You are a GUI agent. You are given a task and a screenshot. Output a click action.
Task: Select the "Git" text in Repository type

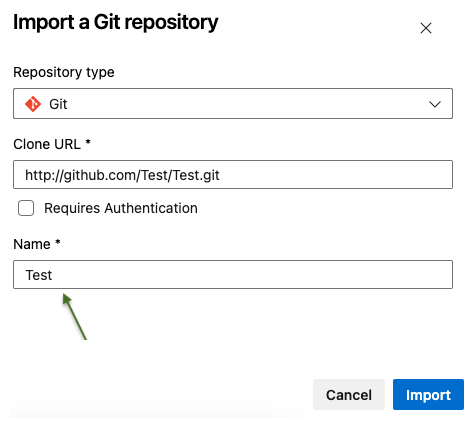pyautogui.click(x=58, y=104)
